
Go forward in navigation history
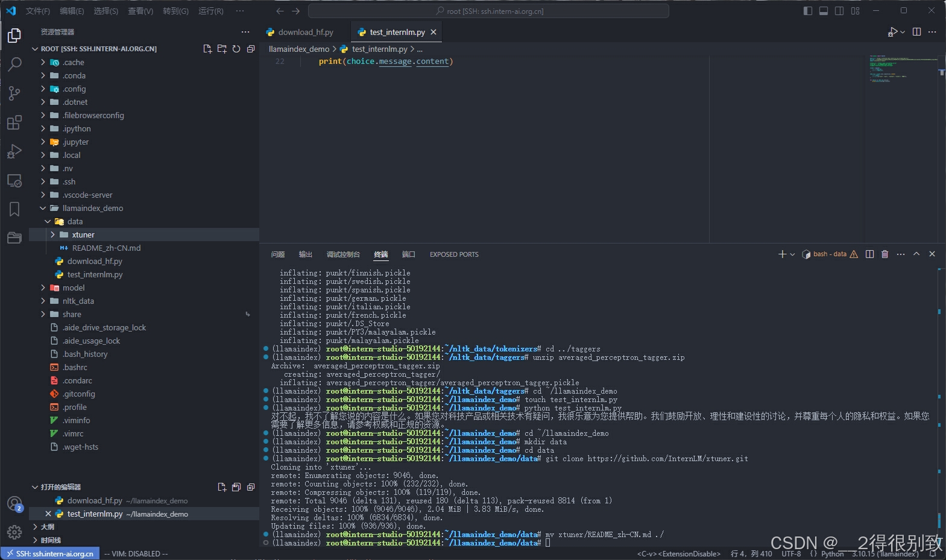pos(295,11)
